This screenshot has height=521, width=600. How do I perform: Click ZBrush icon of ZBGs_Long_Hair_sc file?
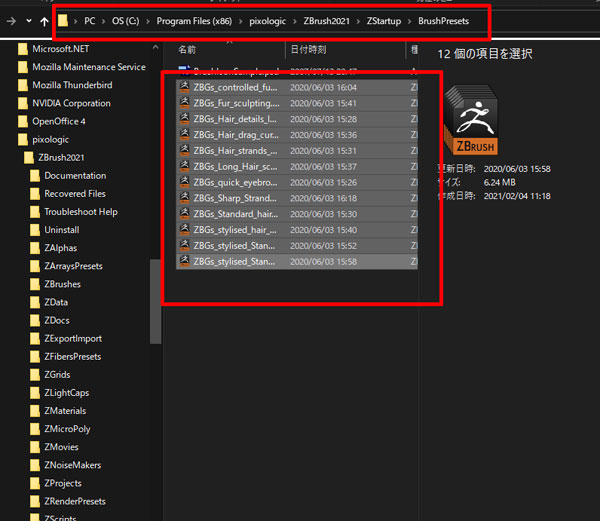[185, 166]
